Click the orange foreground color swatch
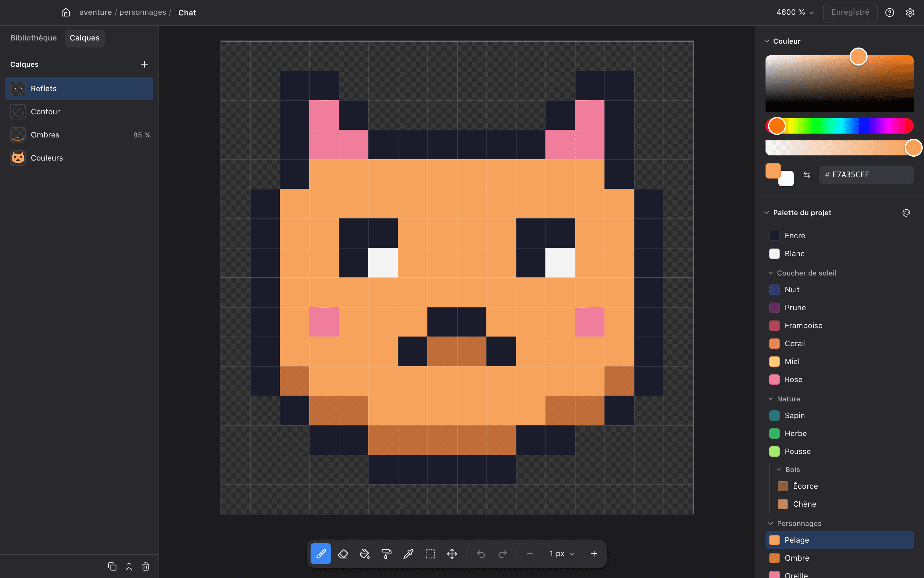Image resolution: width=924 pixels, height=578 pixels. tap(773, 171)
